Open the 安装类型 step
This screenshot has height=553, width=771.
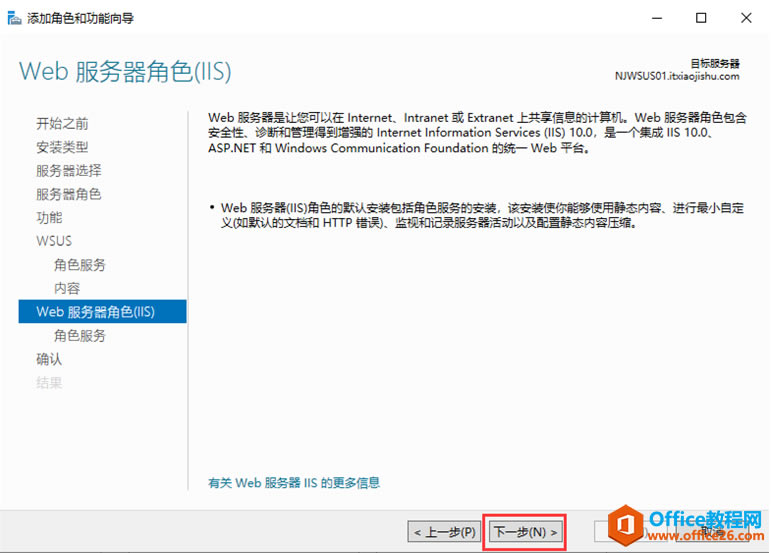pyautogui.click(x=62, y=147)
